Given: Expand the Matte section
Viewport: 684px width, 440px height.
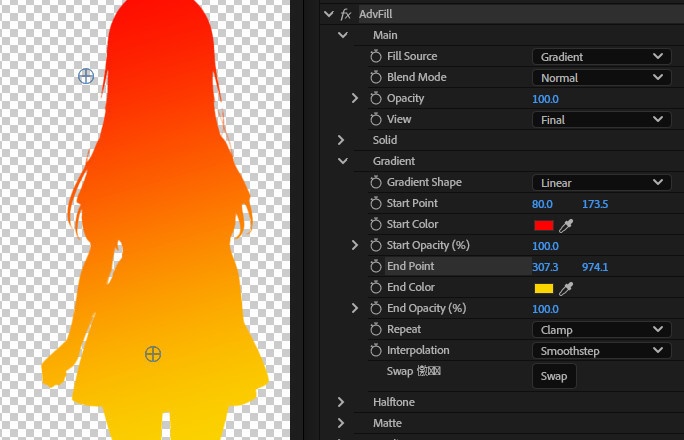Looking at the screenshot, I should [x=341, y=423].
